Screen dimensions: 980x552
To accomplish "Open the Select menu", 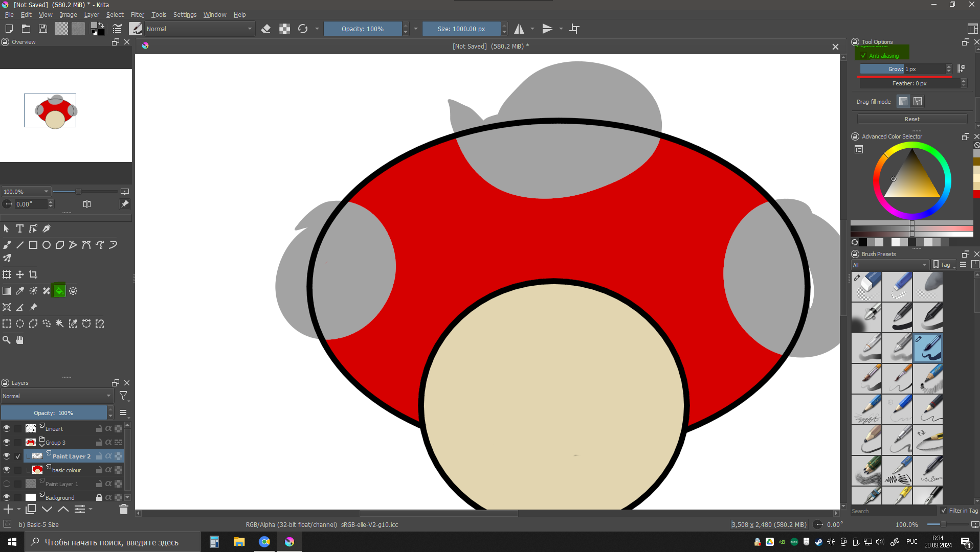I will click(x=115, y=15).
